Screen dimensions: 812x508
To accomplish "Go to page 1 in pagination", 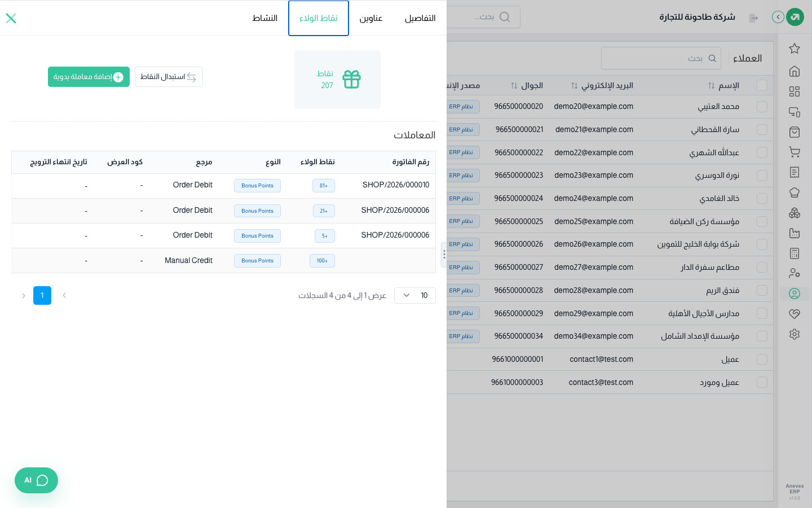I will [x=42, y=295].
